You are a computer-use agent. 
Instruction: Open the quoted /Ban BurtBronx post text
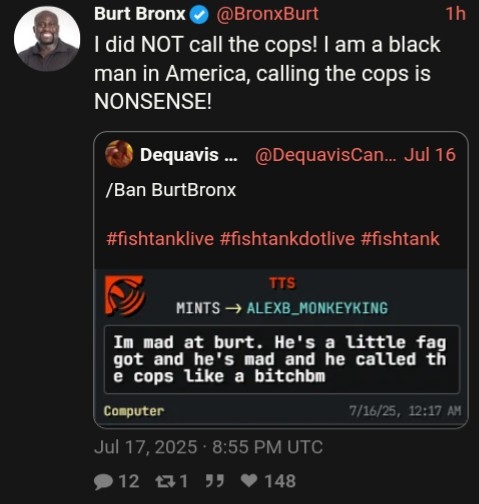tap(171, 190)
